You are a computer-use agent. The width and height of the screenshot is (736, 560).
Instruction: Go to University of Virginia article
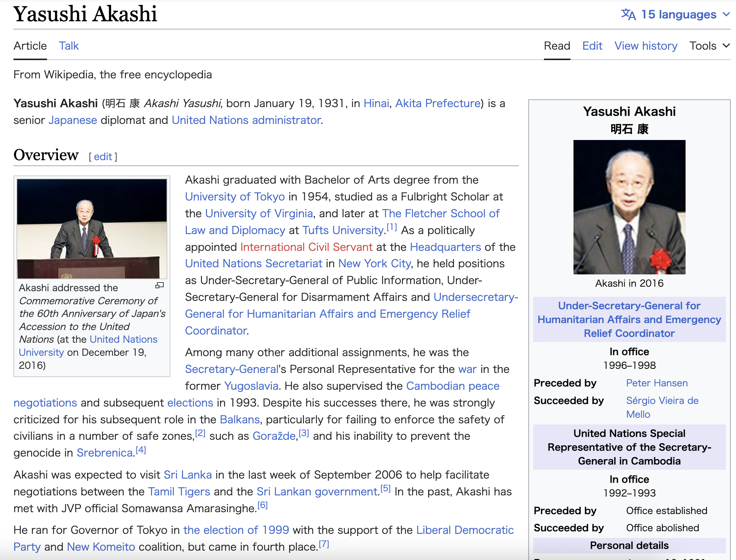click(259, 214)
